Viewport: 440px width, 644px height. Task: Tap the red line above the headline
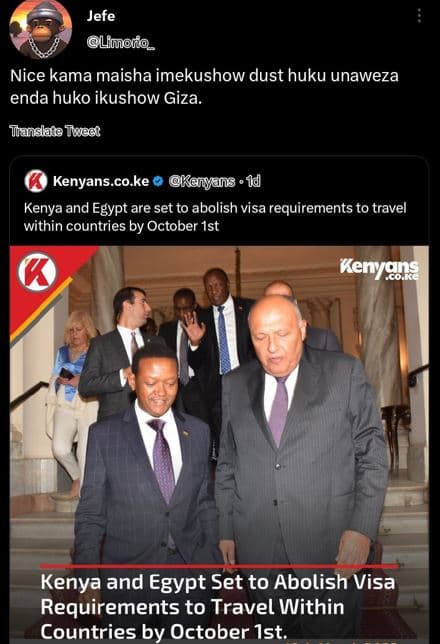[x=219, y=566]
